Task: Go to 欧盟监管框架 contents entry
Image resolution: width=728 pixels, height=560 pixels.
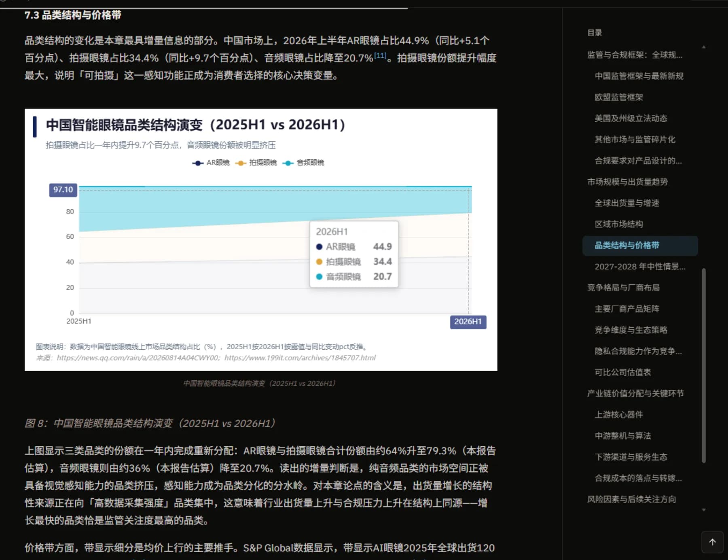Action: [x=619, y=97]
